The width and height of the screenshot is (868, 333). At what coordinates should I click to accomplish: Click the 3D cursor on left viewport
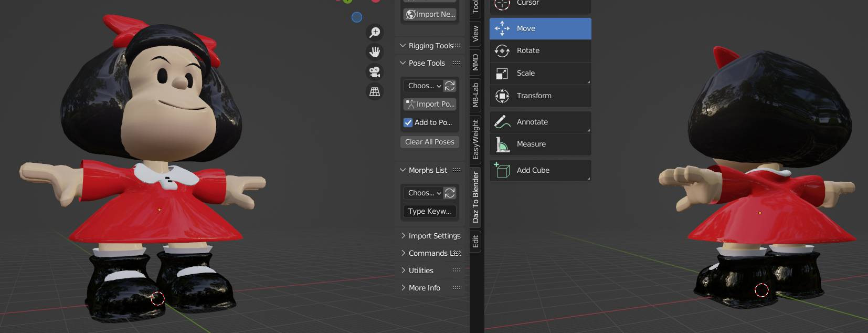[157, 298]
